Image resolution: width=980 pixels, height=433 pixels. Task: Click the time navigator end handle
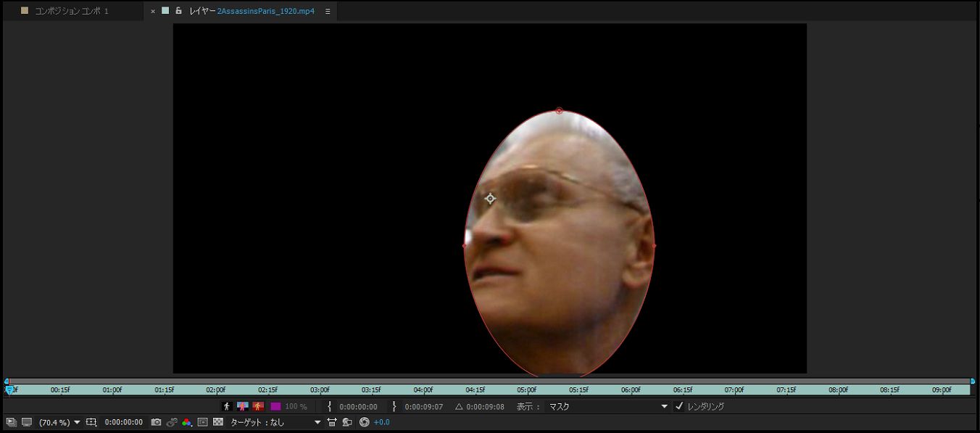973,381
